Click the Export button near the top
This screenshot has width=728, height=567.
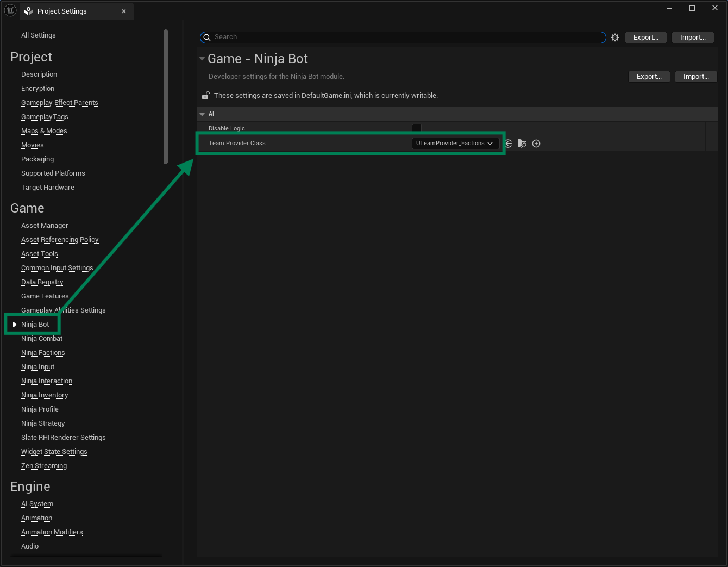645,37
